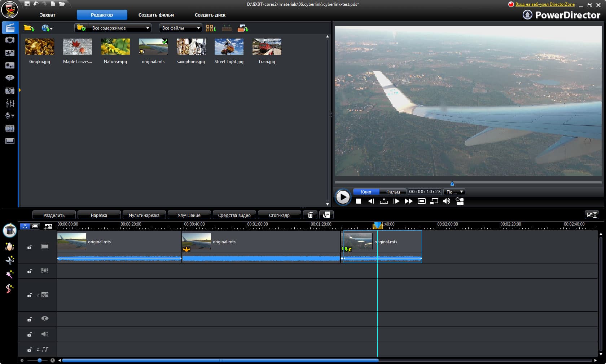Switch to the Захват tab
Image resolution: width=606 pixels, height=364 pixels.
coord(48,15)
